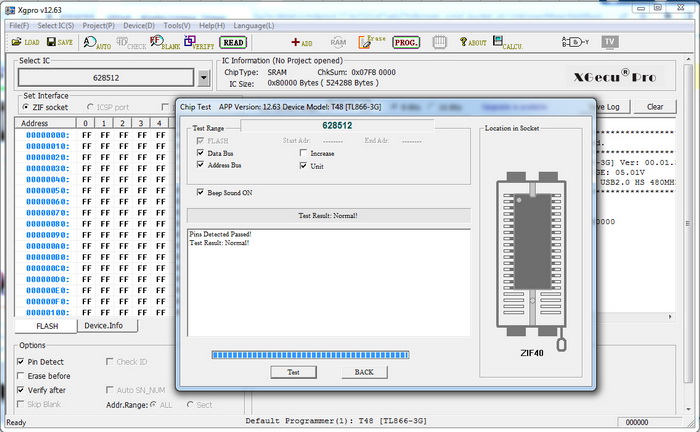700x432 pixels.
Task: Click the Auto SN_NUM checkbox
Action: click(109, 390)
